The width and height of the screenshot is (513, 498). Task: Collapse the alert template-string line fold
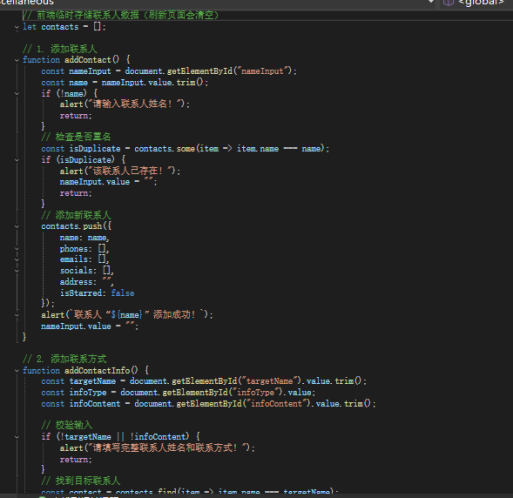[17, 315]
